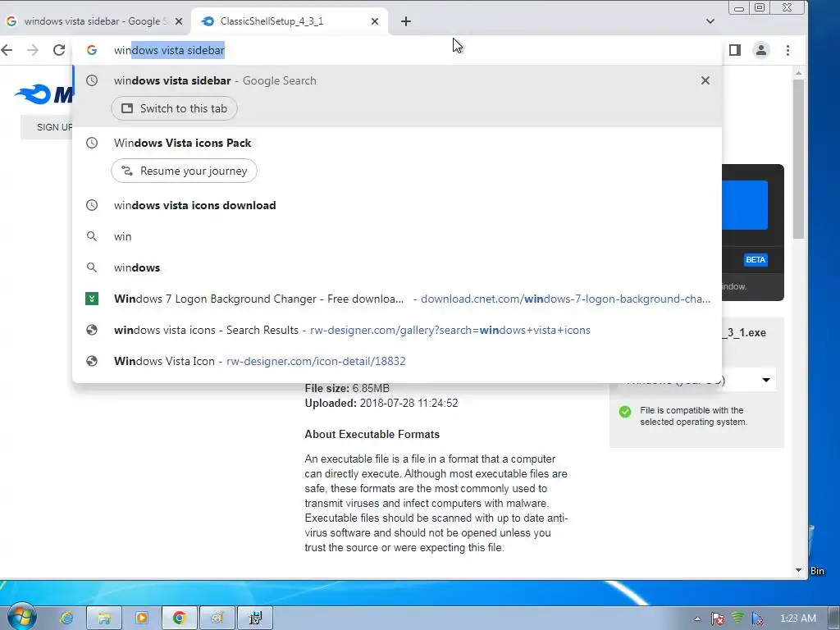This screenshot has width=840, height=630.
Task: Click the 'File size: 6.85MB' text
Action: click(x=347, y=388)
